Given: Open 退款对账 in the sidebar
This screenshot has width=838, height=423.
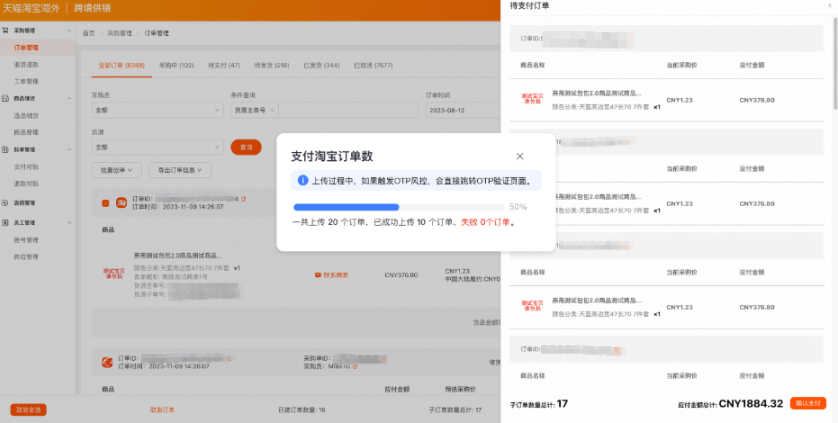Looking at the screenshot, I should (x=26, y=183).
